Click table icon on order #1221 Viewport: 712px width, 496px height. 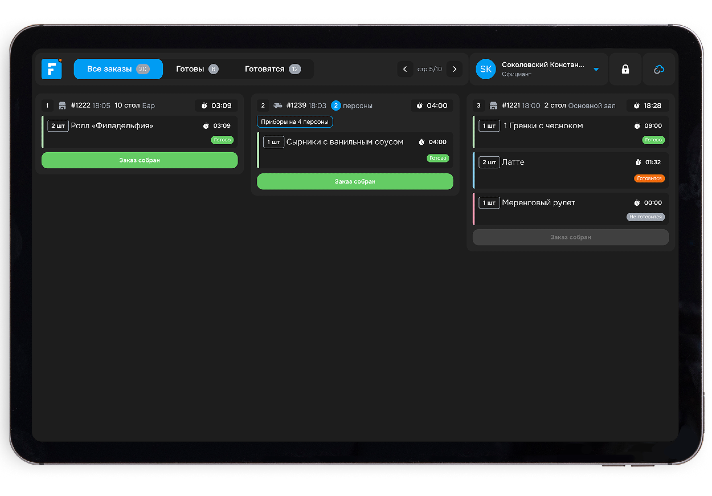[493, 105]
